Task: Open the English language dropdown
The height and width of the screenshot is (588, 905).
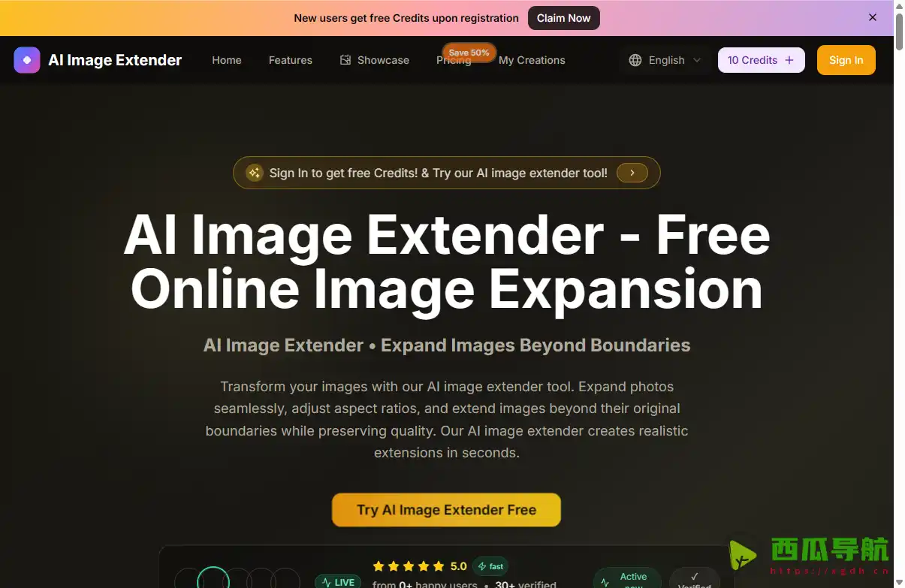Action: tap(666, 60)
